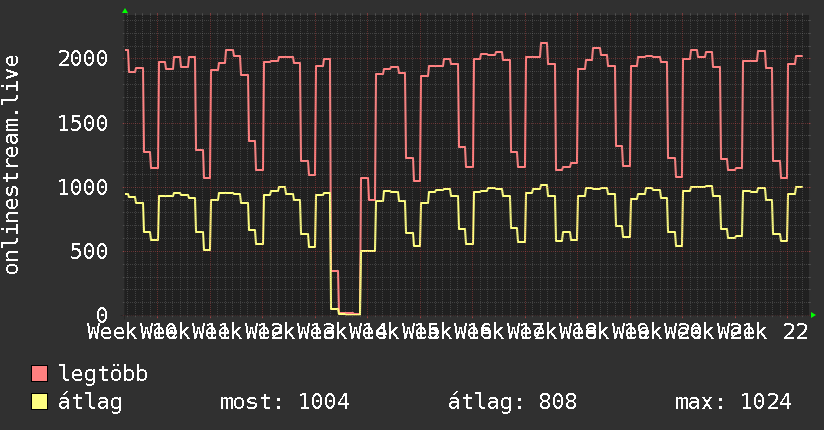Click the 'max: 1024' statistic
The width and height of the screenshot is (824, 430).
[x=733, y=402]
